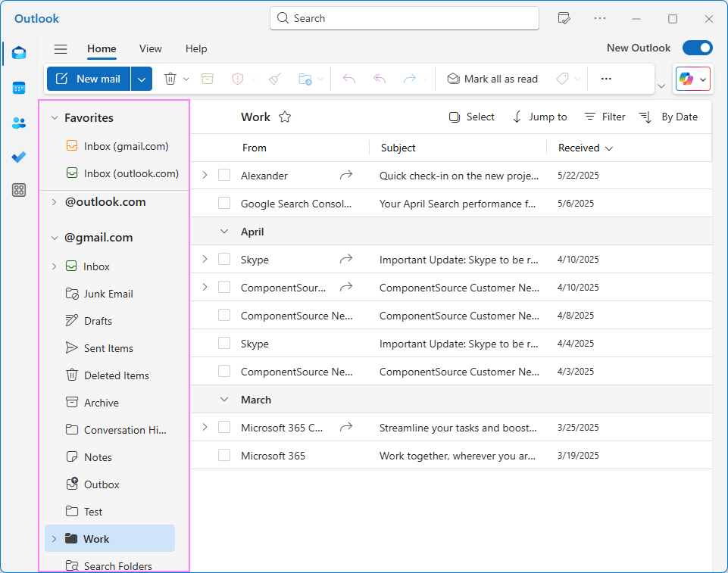
Task: Open the More apps grid icon
Action: click(x=19, y=190)
